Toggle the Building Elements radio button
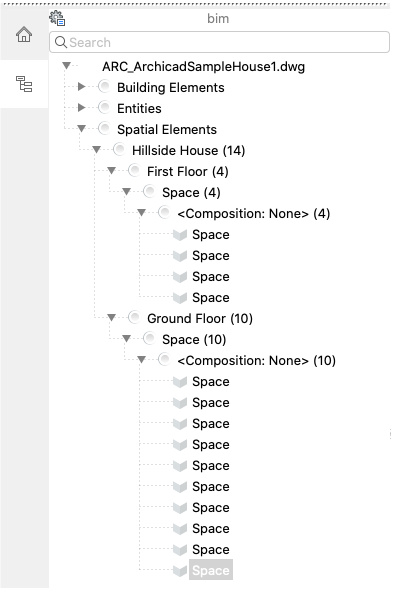Viewport: 394px width, 603px height. [x=104, y=87]
